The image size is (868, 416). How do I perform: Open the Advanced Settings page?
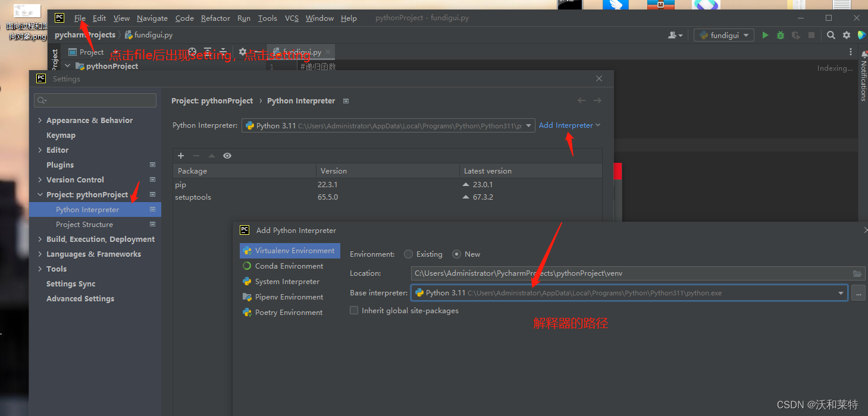(80, 299)
